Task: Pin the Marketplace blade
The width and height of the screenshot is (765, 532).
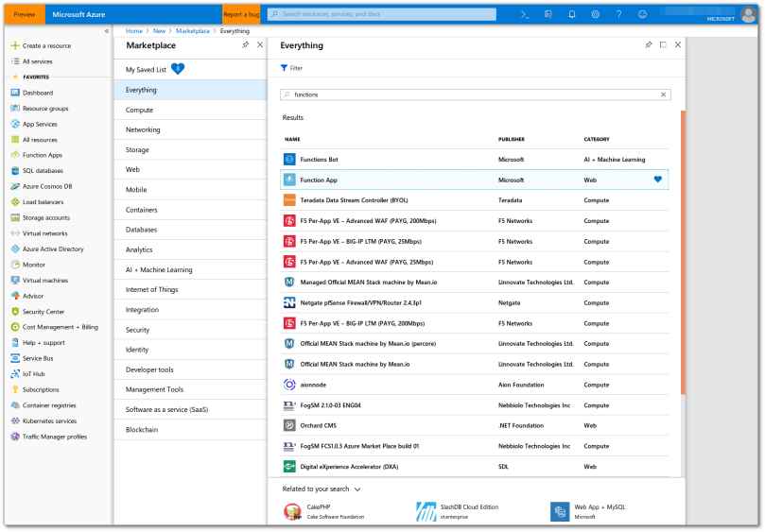Action: [x=246, y=45]
